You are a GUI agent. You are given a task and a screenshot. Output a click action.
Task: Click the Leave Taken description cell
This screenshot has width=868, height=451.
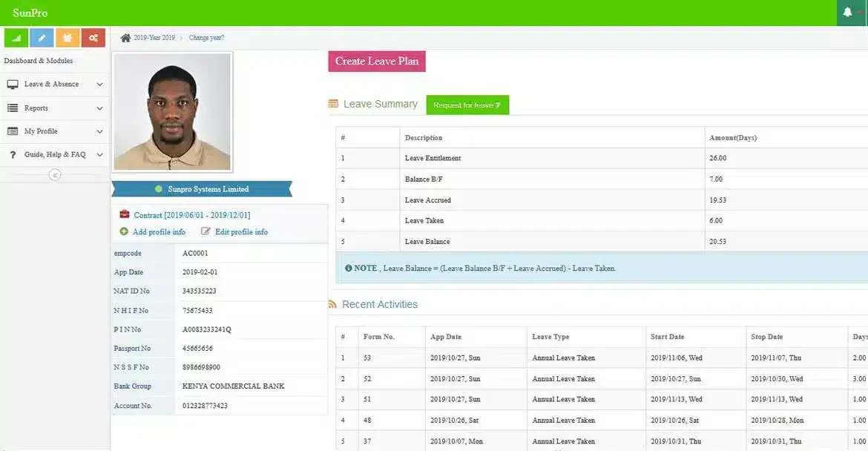(552, 221)
